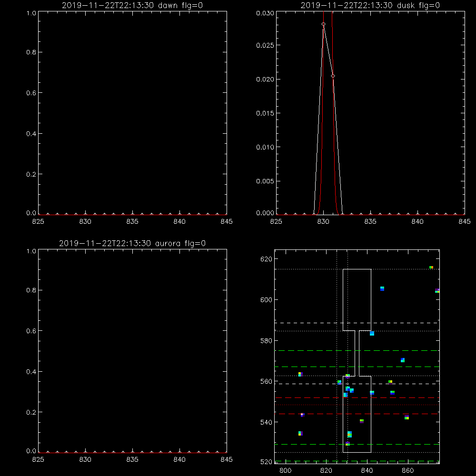
Task: Click the 0.030 y-axis label in dusk plot
Action: click(x=265, y=13)
